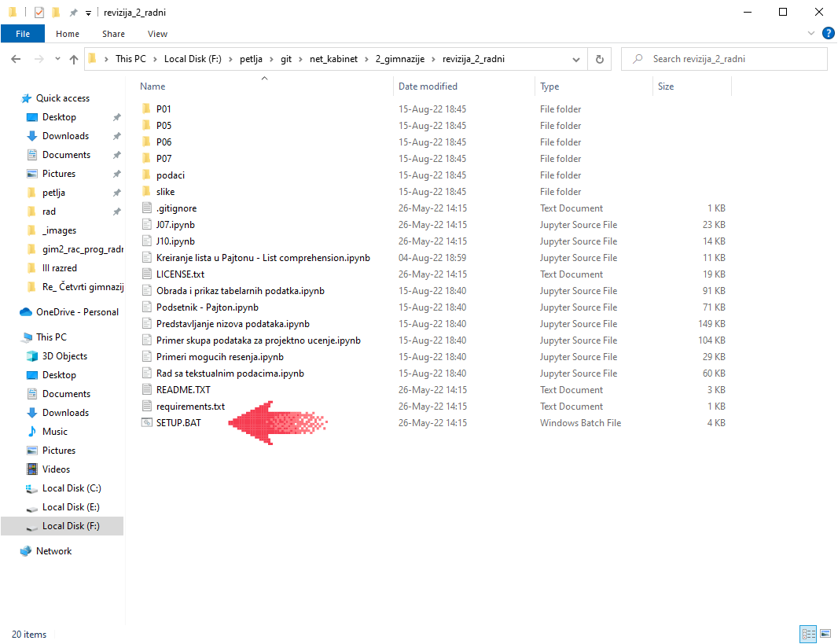Click the Back navigation arrow

point(16,59)
